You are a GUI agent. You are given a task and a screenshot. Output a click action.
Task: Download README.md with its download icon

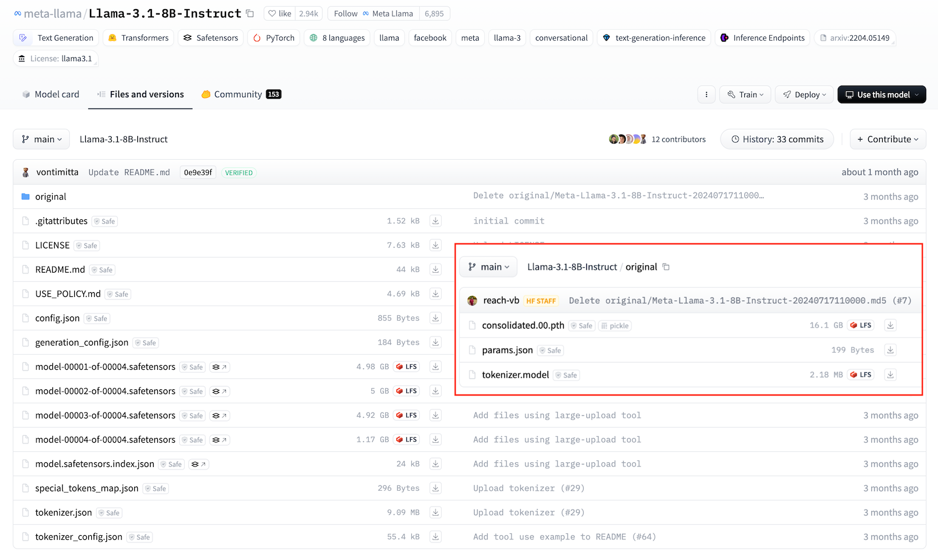tap(436, 269)
